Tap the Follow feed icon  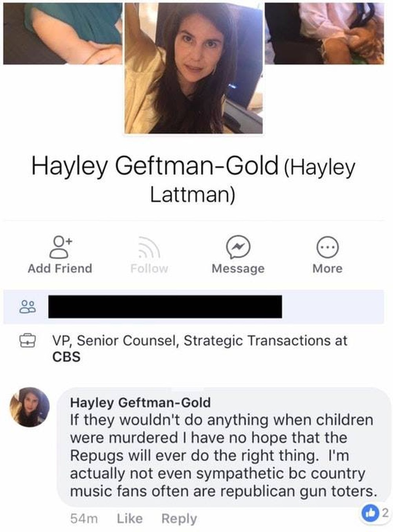(x=149, y=247)
